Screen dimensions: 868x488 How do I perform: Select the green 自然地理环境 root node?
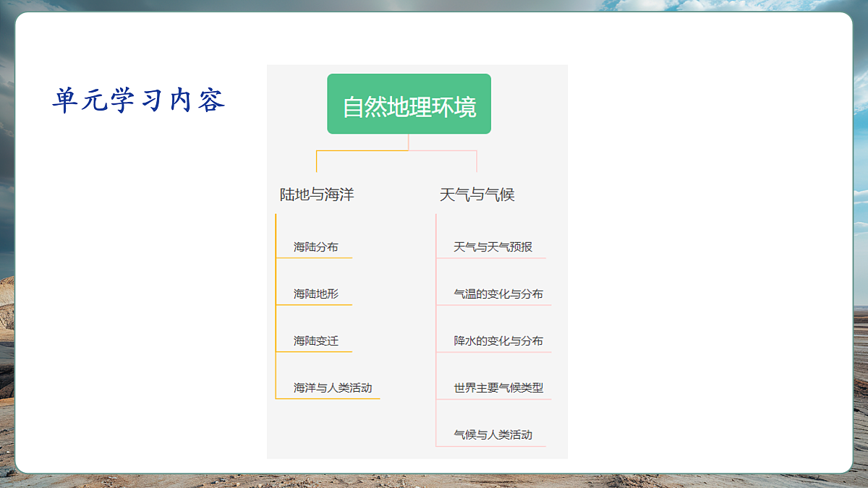pos(409,104)
